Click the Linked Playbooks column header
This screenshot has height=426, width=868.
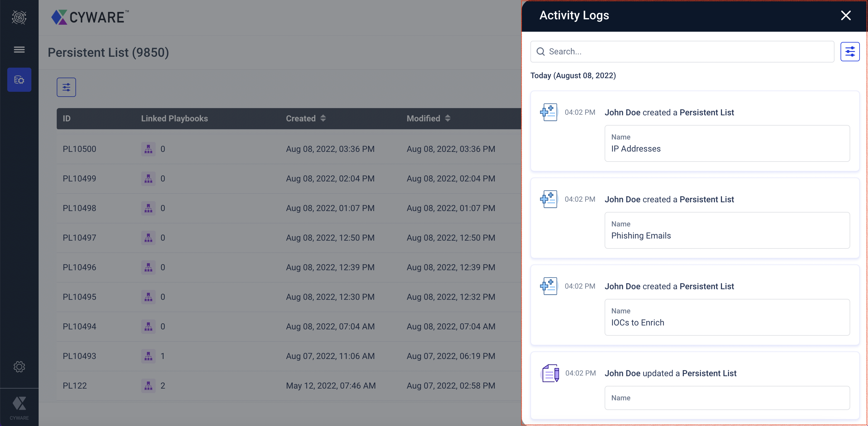pos(174,118)
